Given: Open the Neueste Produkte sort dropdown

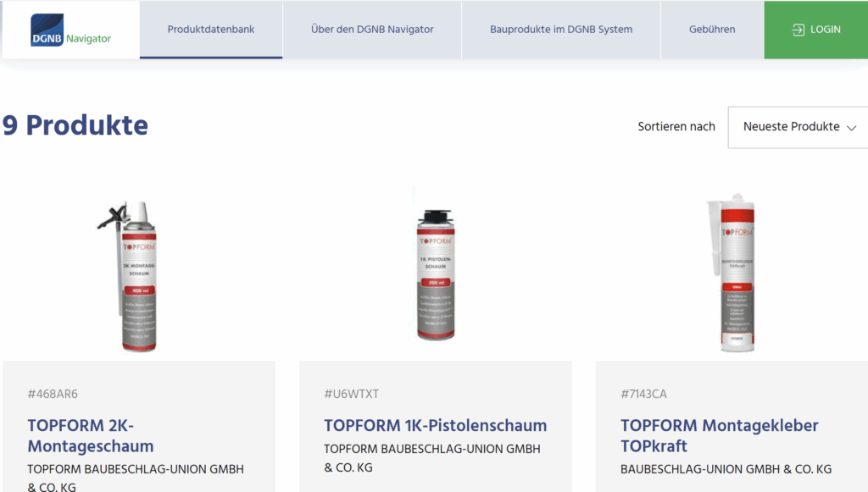Looking at the screenshot, I should click(798, 127).
